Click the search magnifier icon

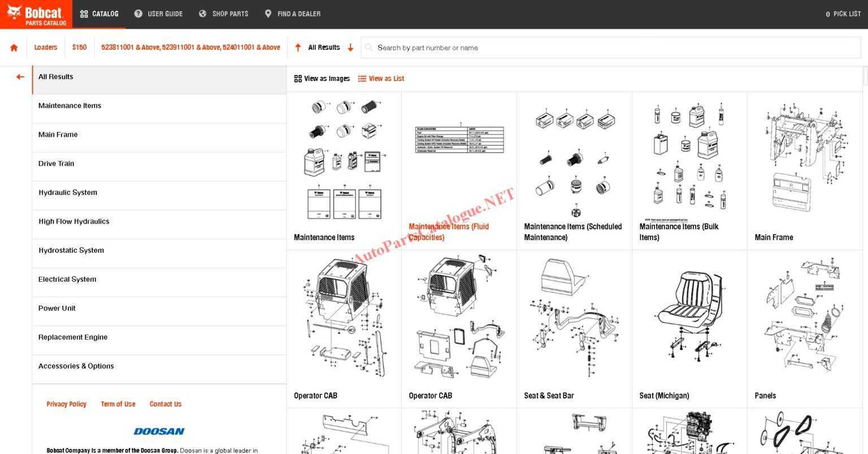pos(368,47)
